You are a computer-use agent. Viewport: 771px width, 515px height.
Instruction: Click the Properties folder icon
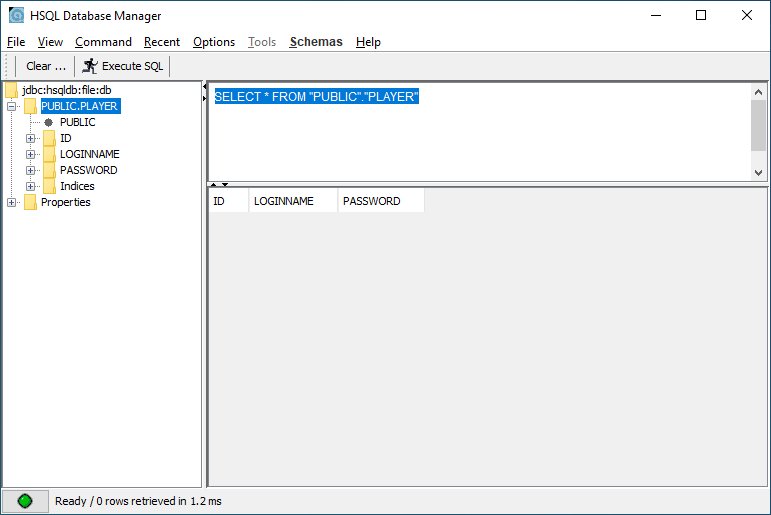[30, 202]
